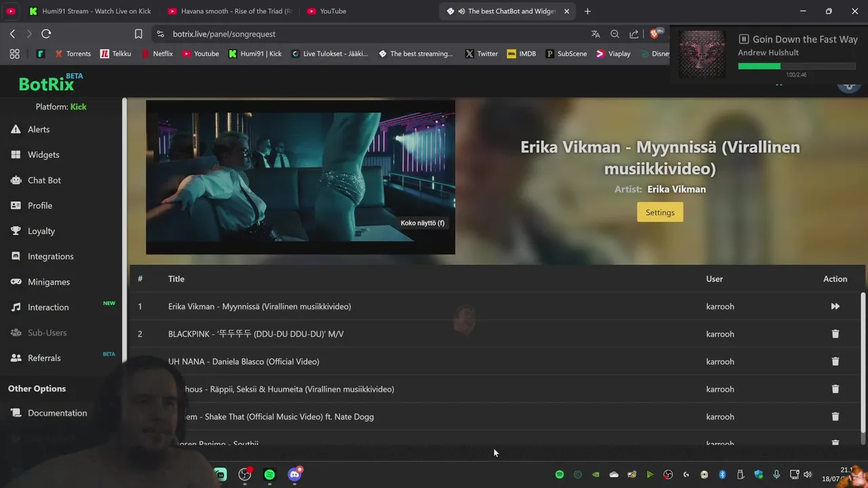The height and width of the screenshot is (488, 868).
Task: Open Discord from the taskbar
Action: coord(294,474)
